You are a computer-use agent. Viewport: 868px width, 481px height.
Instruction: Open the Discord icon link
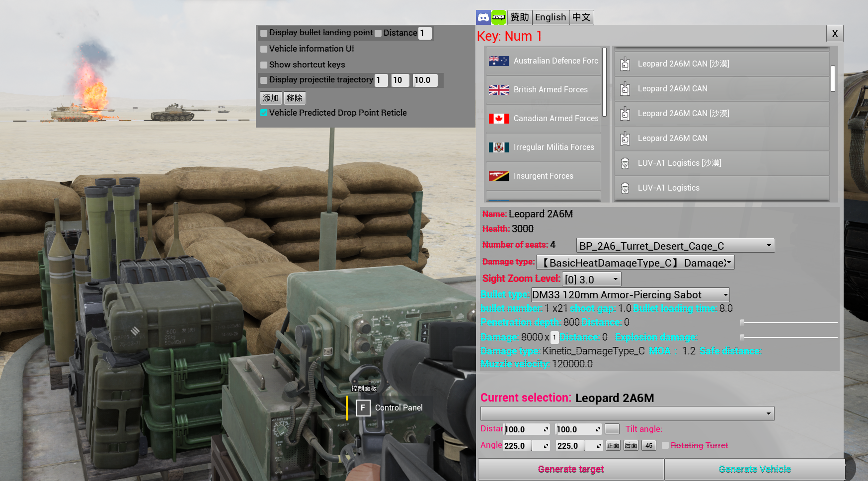pyautogui.click(x=483, y=17)
